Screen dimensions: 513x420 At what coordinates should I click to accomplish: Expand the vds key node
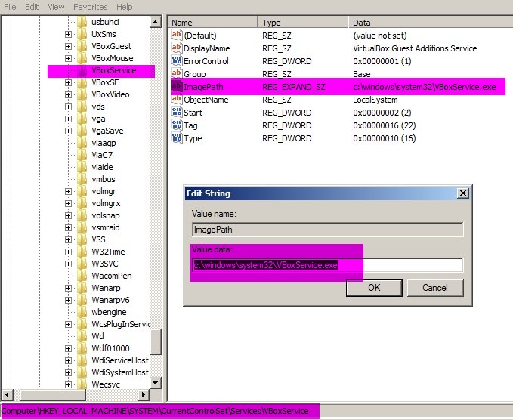[68, 107]
